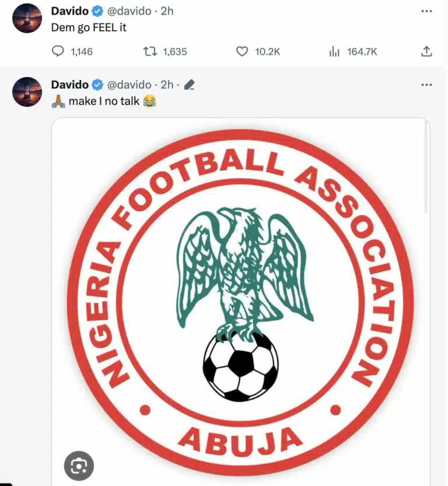Open the 2h timestamp of first tweet

(x=167, y=12)
